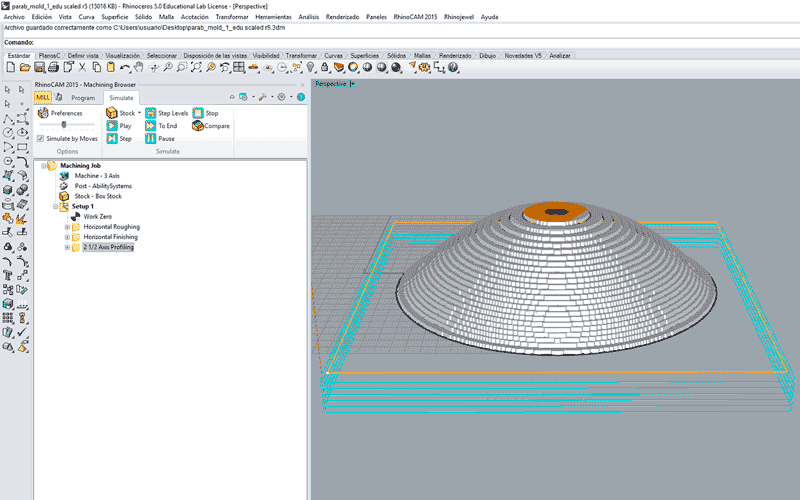This screenshot has height=500, width=800.
Task: Toggle the Simulate by Moves checkbox
Action: [40, 138]
